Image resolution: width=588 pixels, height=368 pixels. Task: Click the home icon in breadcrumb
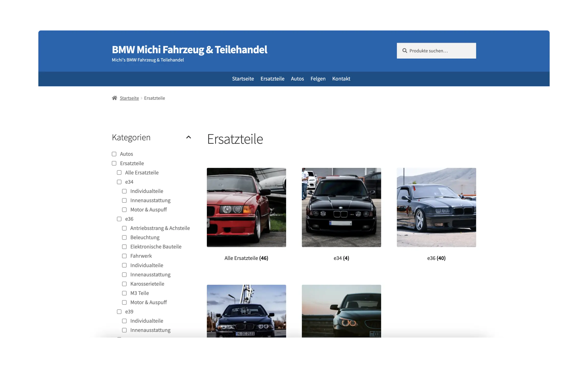pos(114,98)
